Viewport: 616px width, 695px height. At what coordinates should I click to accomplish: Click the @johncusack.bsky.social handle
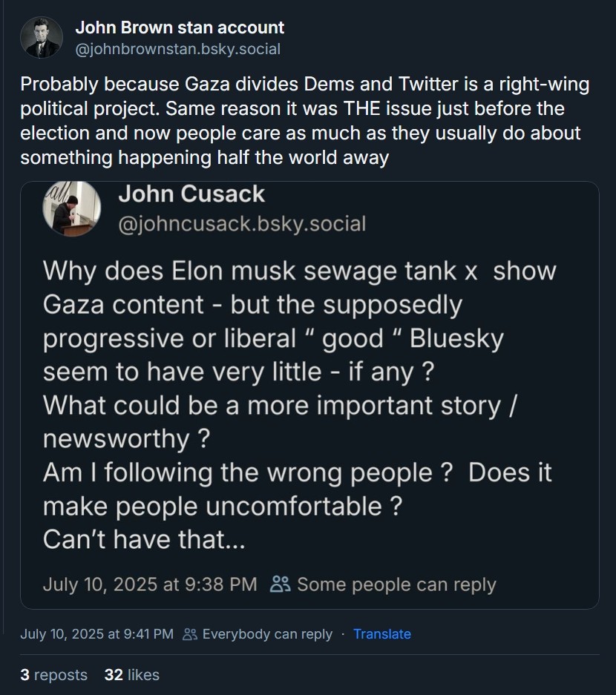pos(242,223)
